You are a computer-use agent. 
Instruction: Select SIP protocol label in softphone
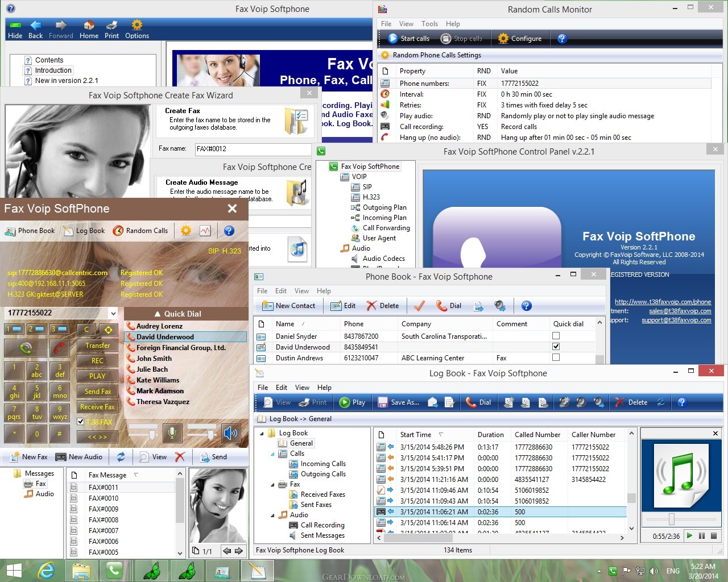click(x=213, y=251)
